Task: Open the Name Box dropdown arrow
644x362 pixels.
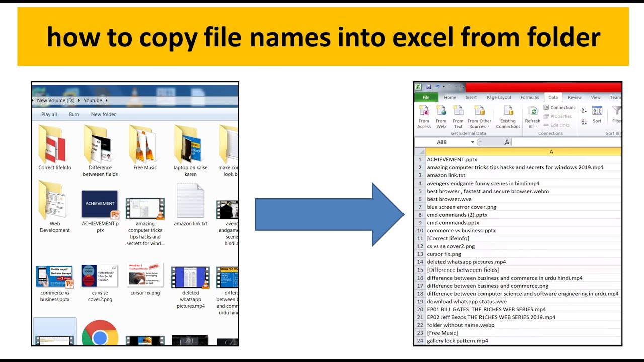Action: 472,142
